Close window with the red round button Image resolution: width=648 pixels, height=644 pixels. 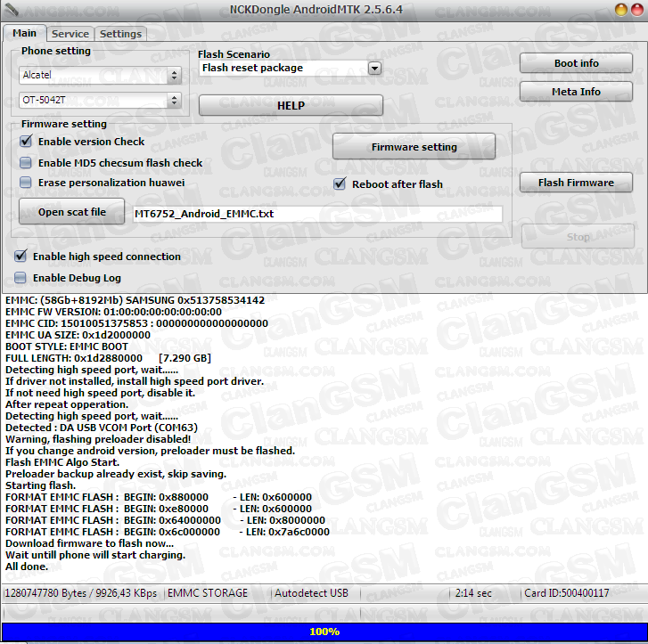(637, 9)
